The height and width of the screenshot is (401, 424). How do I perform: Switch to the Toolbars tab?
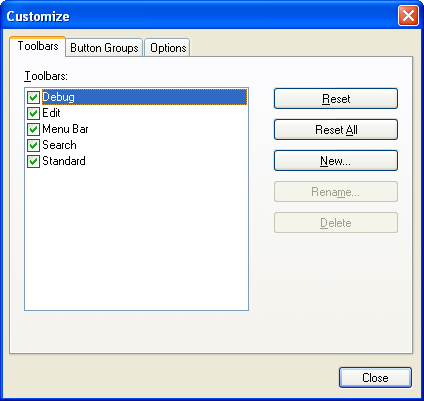[38, 46]
